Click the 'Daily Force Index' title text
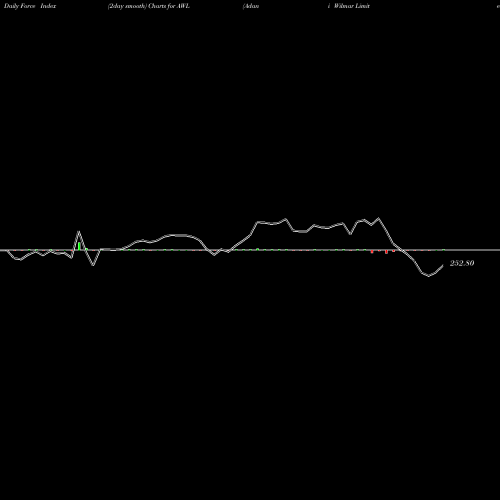This screenshot has width=500, height=500. [30, 6]
